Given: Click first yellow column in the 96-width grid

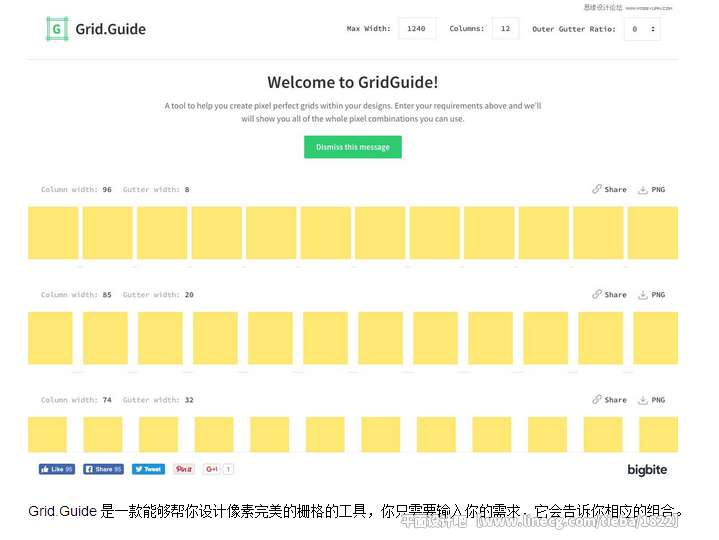Looking at the screenshot, I should pyautogui.click(x=53, y=233).
